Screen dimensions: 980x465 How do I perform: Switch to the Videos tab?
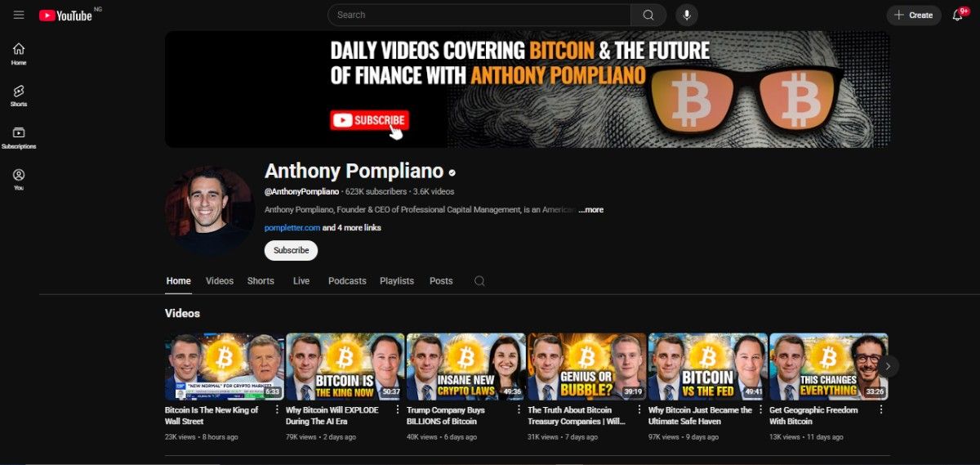point(220,280)
